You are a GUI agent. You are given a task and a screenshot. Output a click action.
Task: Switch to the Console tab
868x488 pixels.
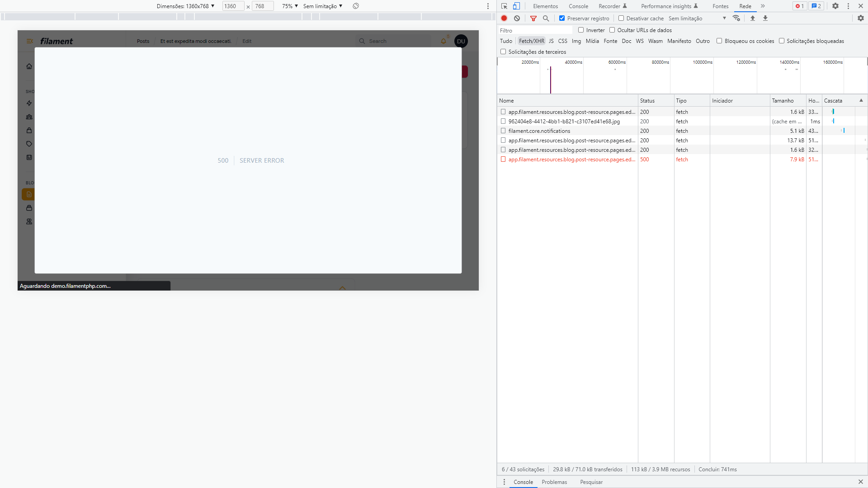click(x=578, y=6)
